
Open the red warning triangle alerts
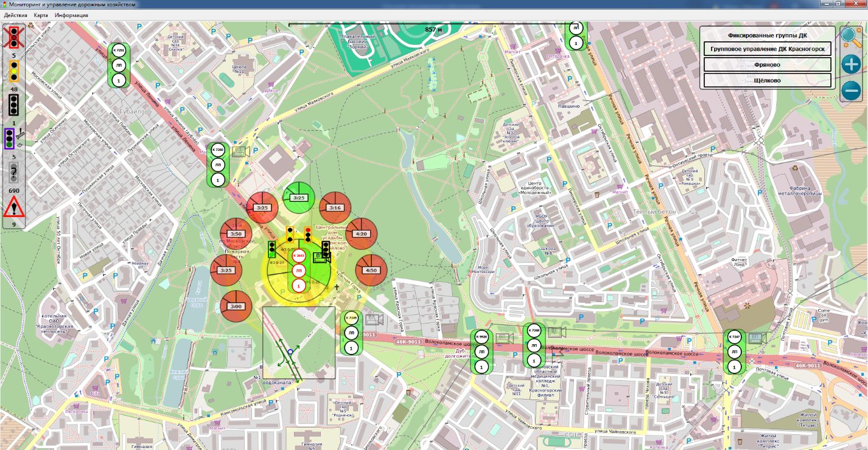tap(13, 207)
